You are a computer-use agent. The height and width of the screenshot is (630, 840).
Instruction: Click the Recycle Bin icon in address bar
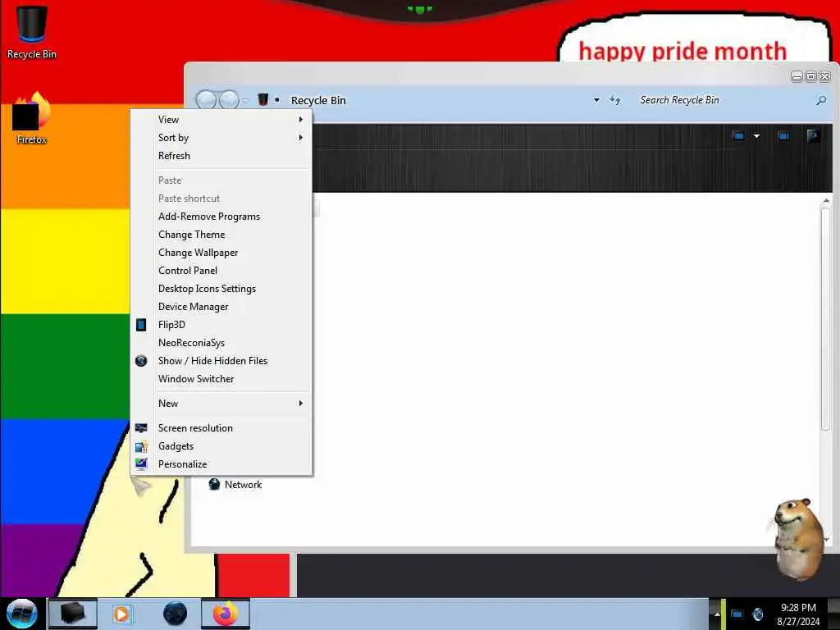click(263, 99)
